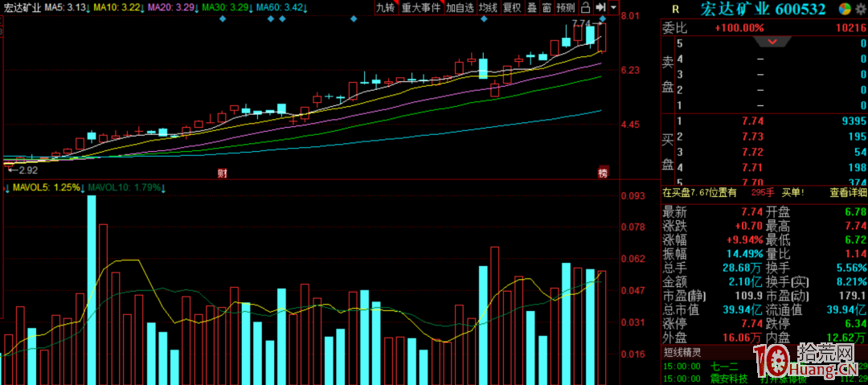Open the colorful pie chart icon
The height and width of the screenshot is (385, 868).
(x=845, y=9)
